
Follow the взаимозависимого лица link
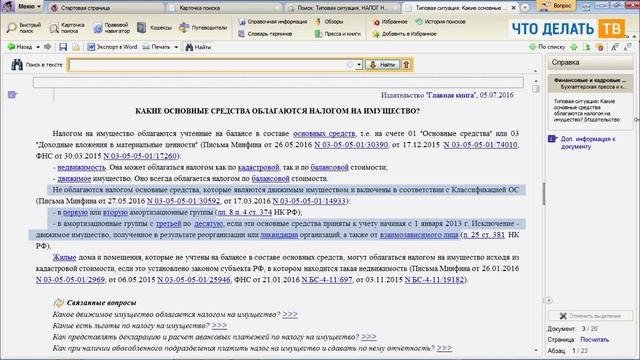tap(419, 235)
